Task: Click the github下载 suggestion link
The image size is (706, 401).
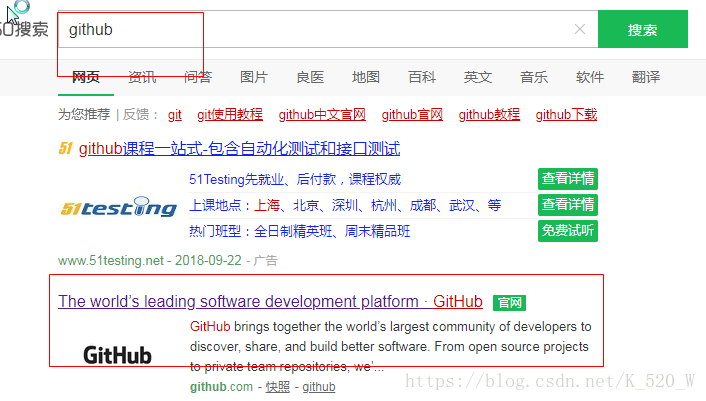Action: click(566, 114)
